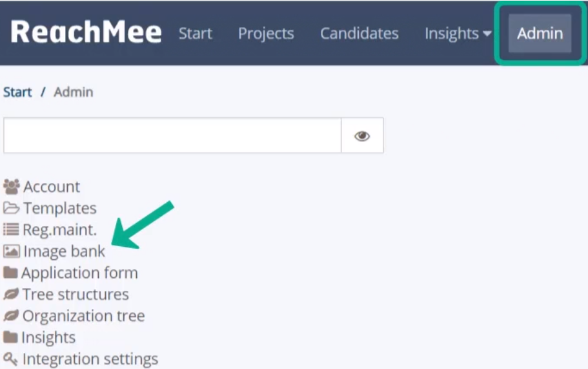
Task: Toggle the eye visibility button by search
Action: click(362, 136)
